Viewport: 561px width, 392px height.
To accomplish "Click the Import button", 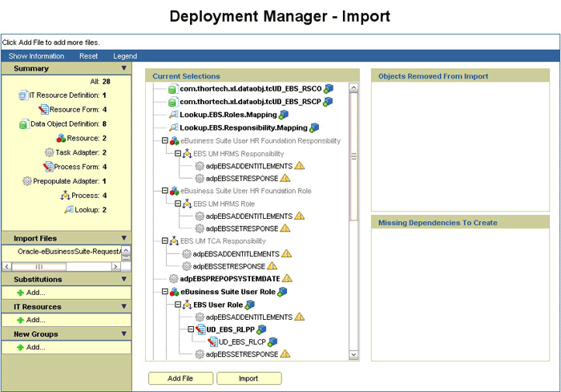I will tap(248, 378).
